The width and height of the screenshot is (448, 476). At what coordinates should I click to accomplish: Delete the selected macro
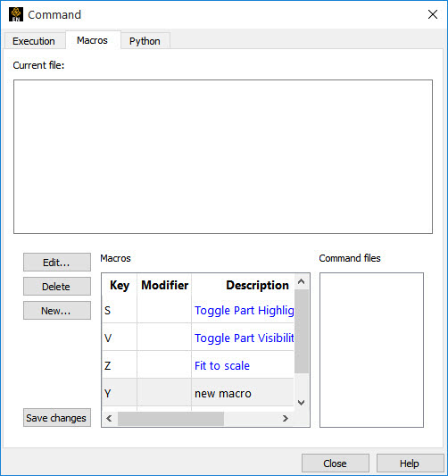point(57,287)
